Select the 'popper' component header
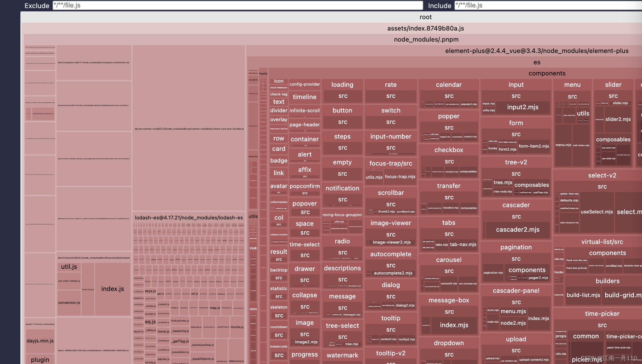The image size is (642, 364). click(449, 116)
